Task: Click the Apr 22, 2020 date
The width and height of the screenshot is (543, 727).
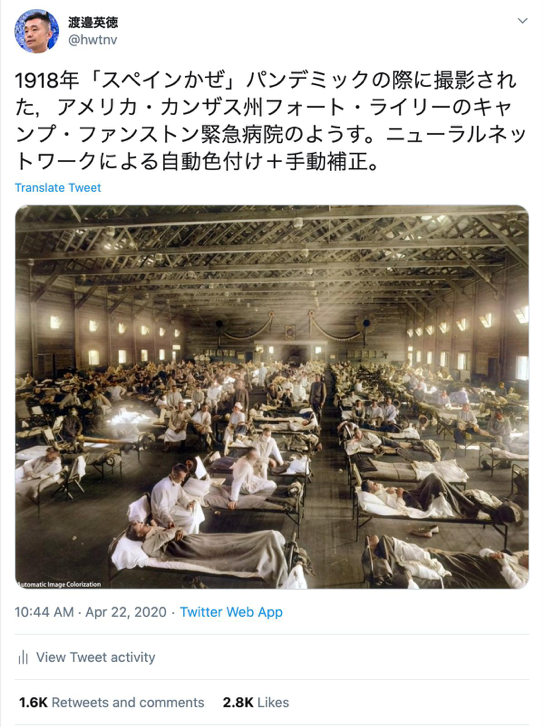Action: click(126, 612)
